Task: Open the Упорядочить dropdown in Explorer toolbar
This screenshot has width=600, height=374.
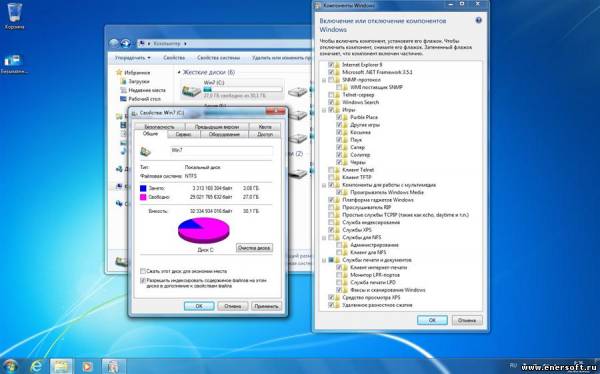Action: click(133, 58)
